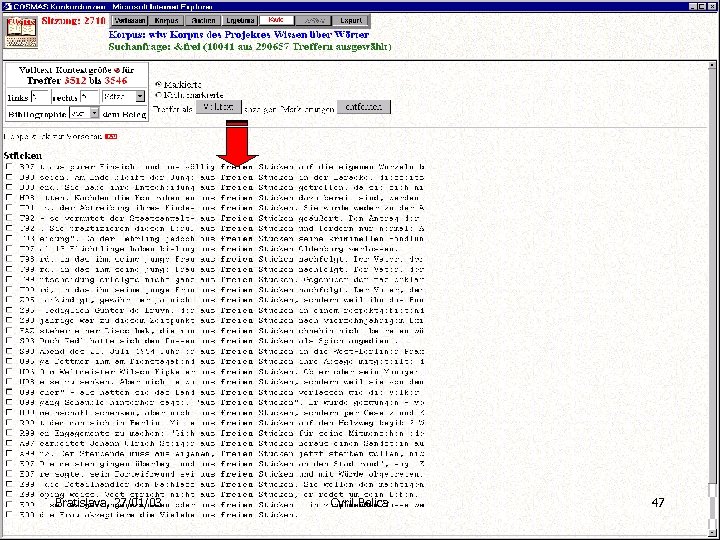Click the Korpus: wtw Korpus heading text

click(x=238, y=35)
